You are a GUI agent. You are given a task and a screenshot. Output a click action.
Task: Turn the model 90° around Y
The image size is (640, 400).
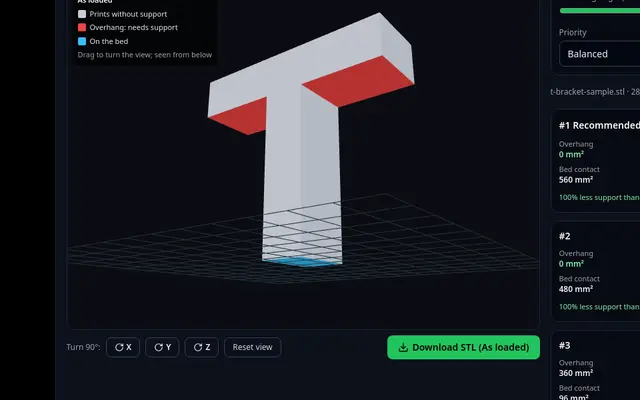point(162,347)
